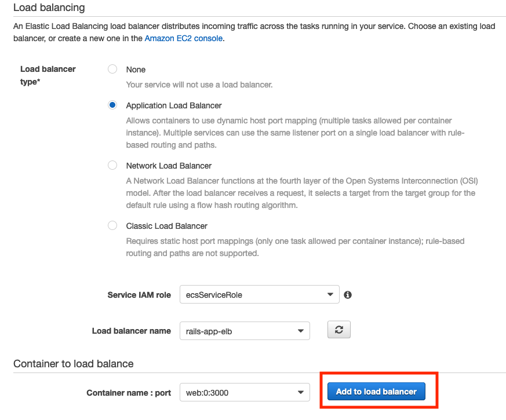This screenshot has height=420, width=506.
Task: Choose the Network Load Balancer radio option
Action: (x=112, y=166)
